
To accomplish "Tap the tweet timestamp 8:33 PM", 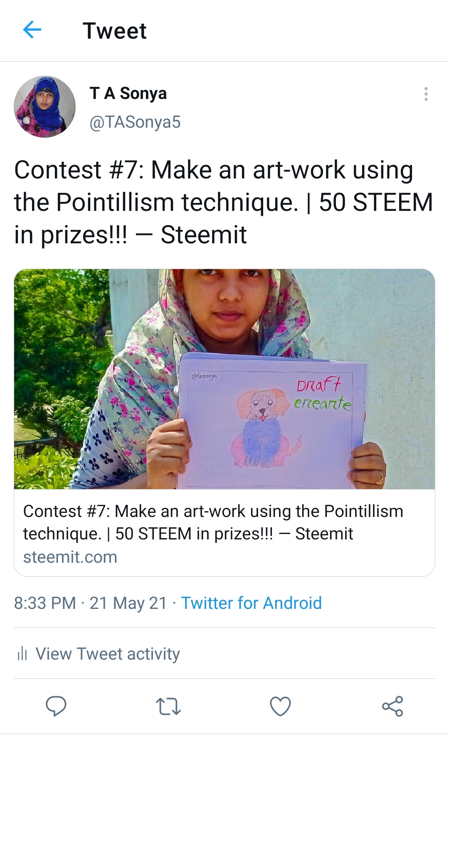I will [45, 603].
